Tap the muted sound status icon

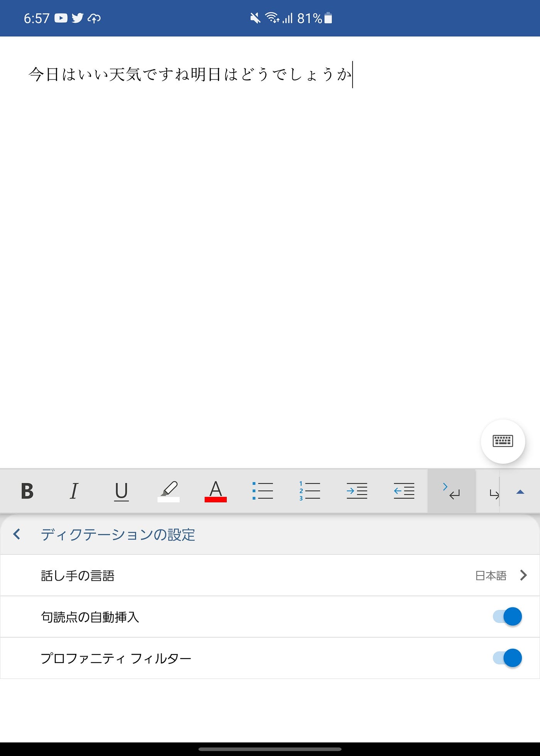pyautogui.click(x=255, y=18)
